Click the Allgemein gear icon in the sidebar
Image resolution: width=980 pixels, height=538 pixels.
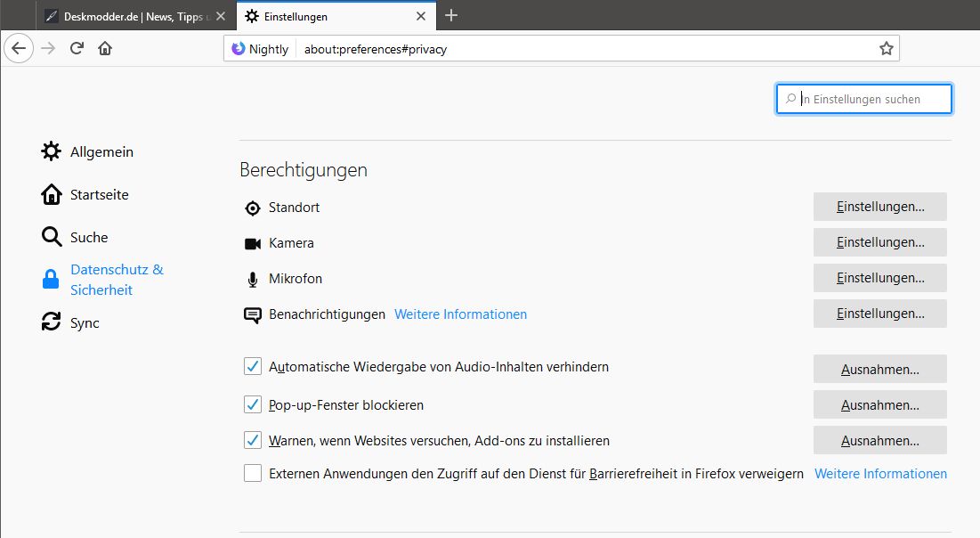(52, 151)
